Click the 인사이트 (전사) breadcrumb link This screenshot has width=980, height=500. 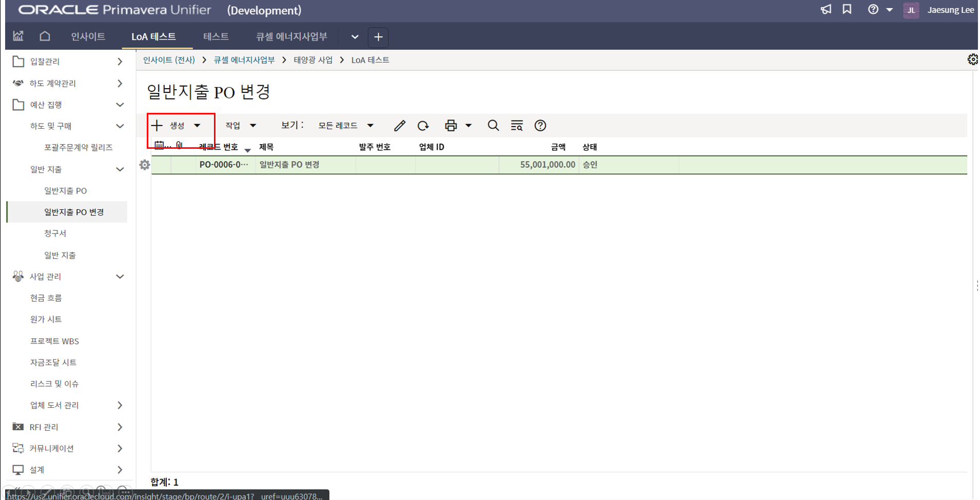click(x=169, y=60)
